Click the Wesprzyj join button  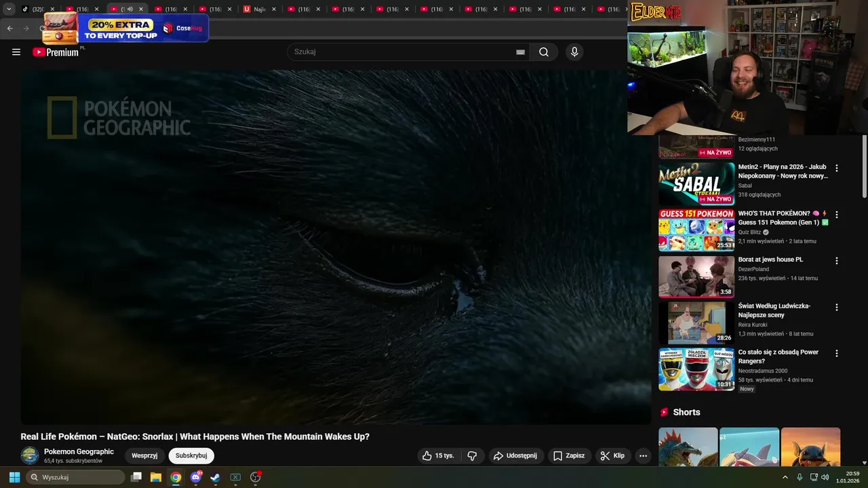[144, 455]
